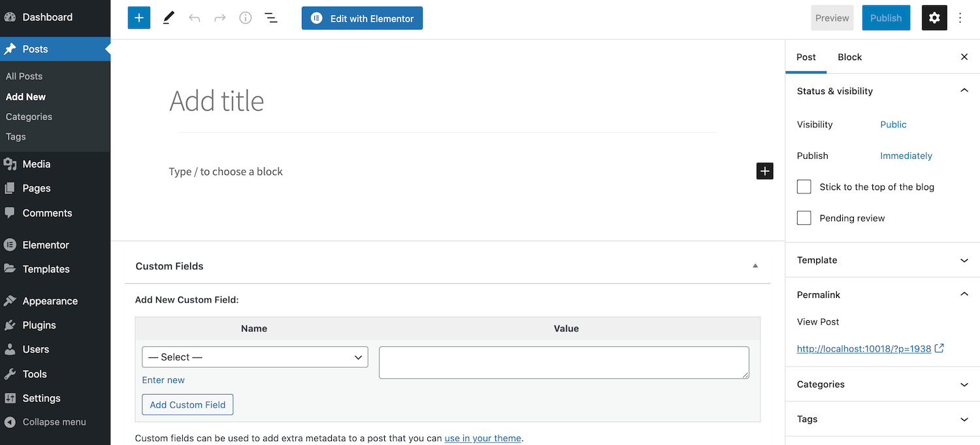Open the block inserter with the plus icon
980x445 pixels.
pyautogui.click(x=139, y=18)
